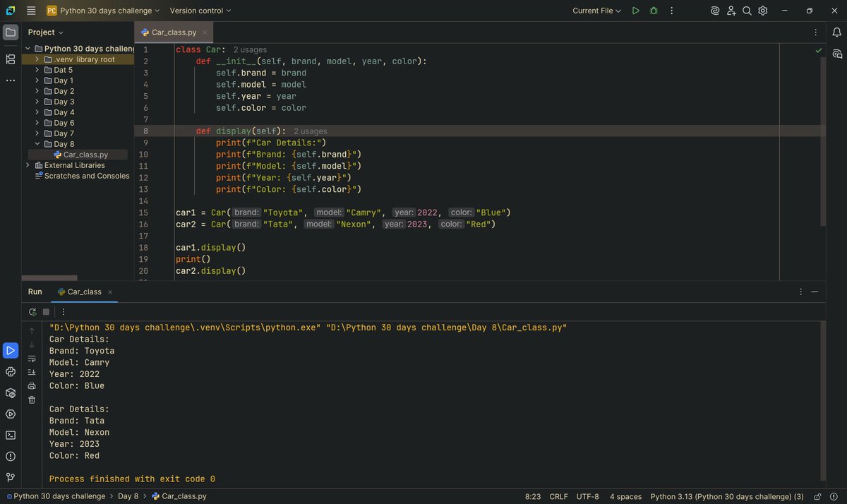Open the 4 spaces indent settings
The width and height of the screenshot is (847, 504).
point(625,496)
